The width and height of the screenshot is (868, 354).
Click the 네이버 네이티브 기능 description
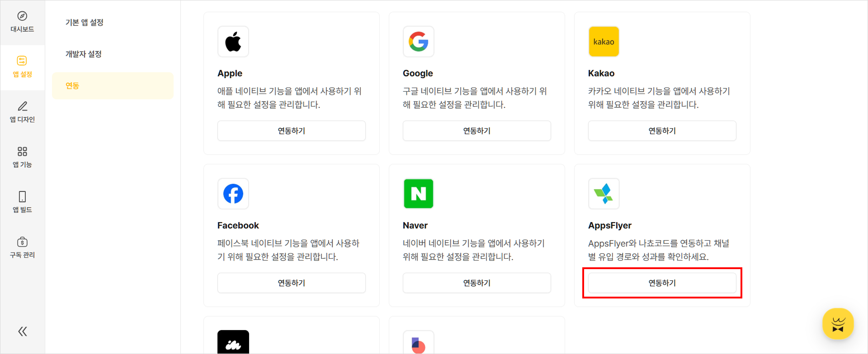click(474, 250)
